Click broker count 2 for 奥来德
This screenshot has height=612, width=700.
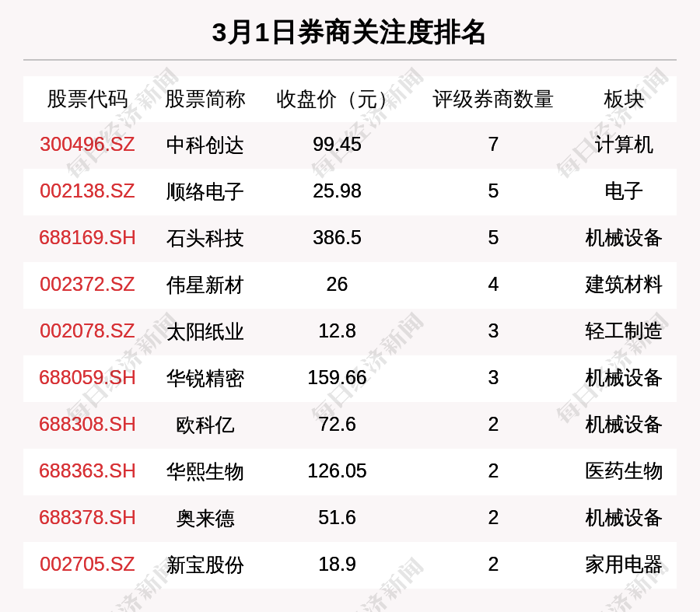point(493,517)
